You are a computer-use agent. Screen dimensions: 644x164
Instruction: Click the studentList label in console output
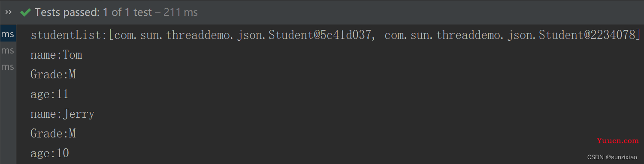(66, 36)
